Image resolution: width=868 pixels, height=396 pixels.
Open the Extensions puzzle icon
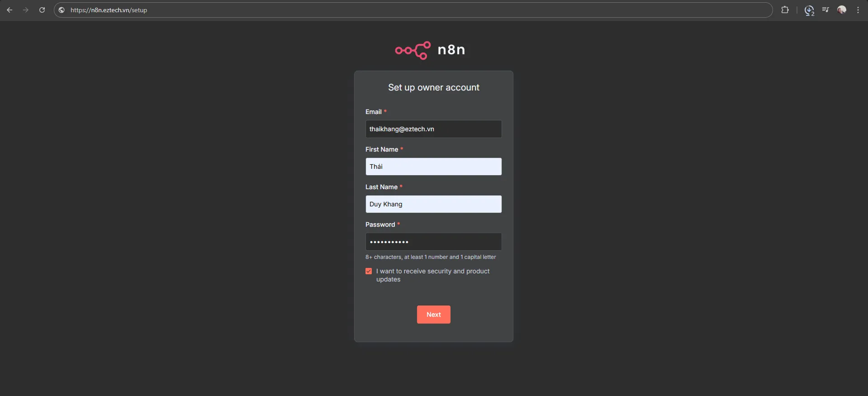tap(785, 10)
